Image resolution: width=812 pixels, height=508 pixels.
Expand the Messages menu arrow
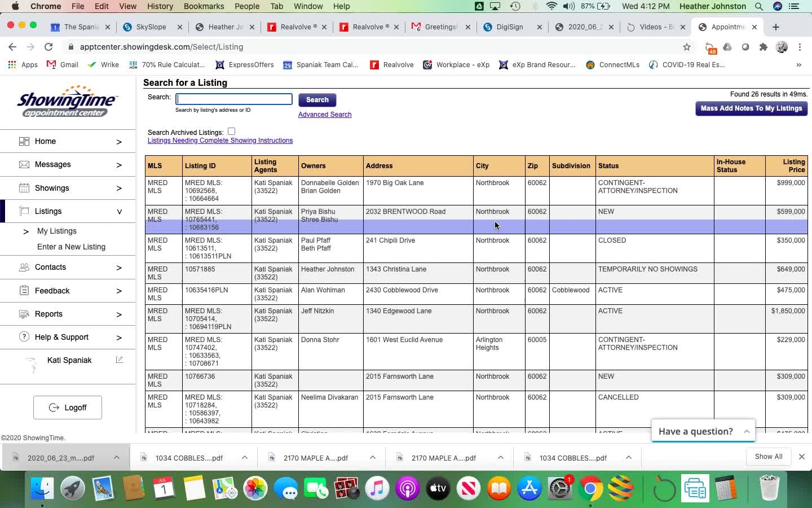pyautogui.click(x=119, y=165)
